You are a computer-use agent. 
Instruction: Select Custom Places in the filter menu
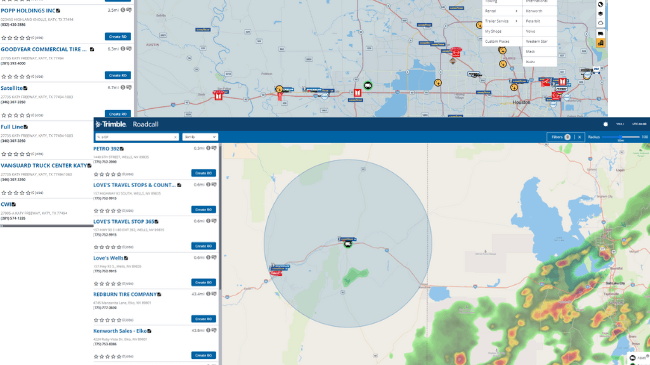(502, 41)
